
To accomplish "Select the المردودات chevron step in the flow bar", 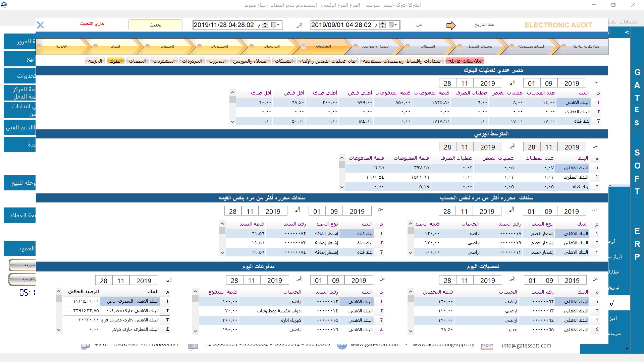I will click(x=271, y=47).
